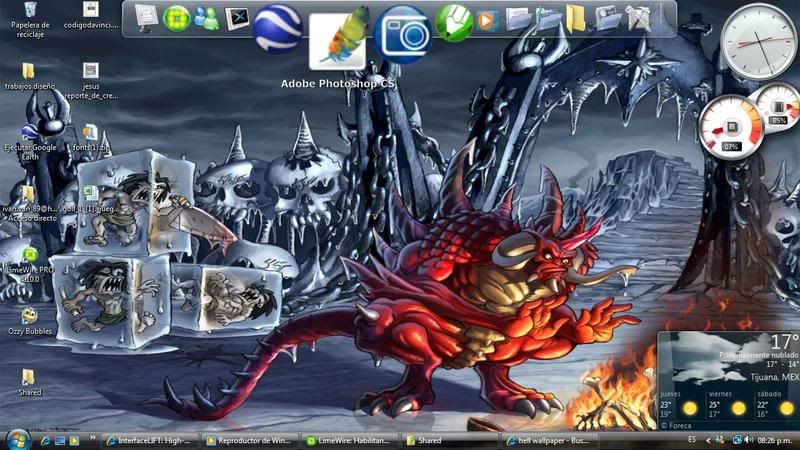Viewport: 800px width, 450px height.
Task: Select the golf_it juego desktop file
Action: pyautogui.click(x=92, y=199)
